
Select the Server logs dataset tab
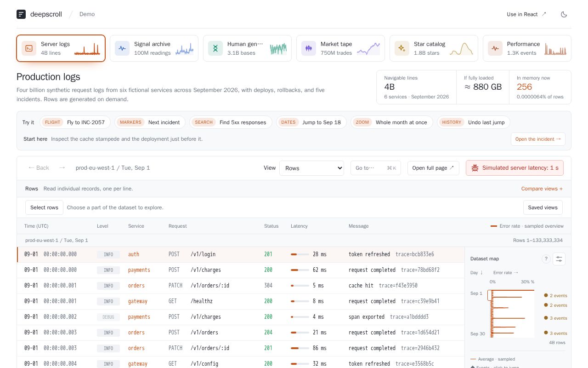(x=61, y=48)
